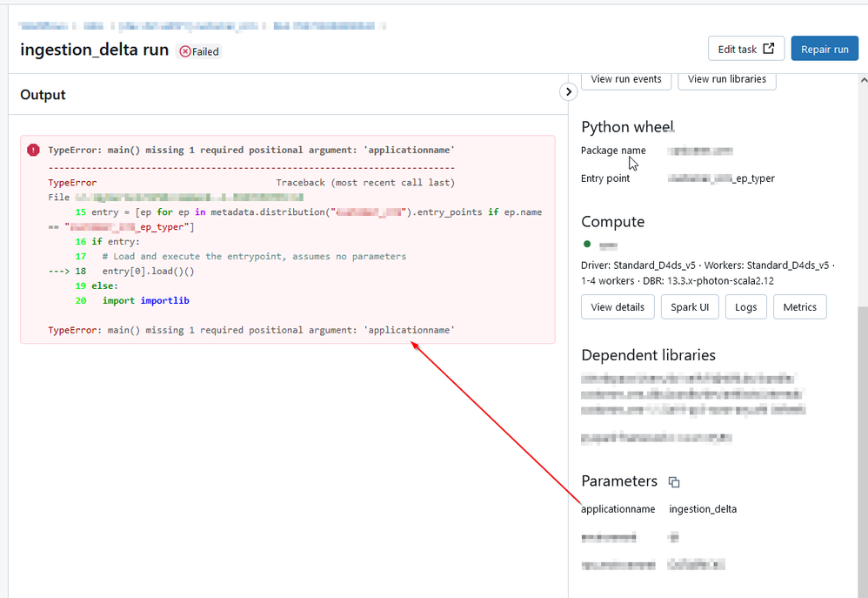Click the applicationname parameter label
The width and height of the screenshot is (868, 598).
(x=618, y=509)
